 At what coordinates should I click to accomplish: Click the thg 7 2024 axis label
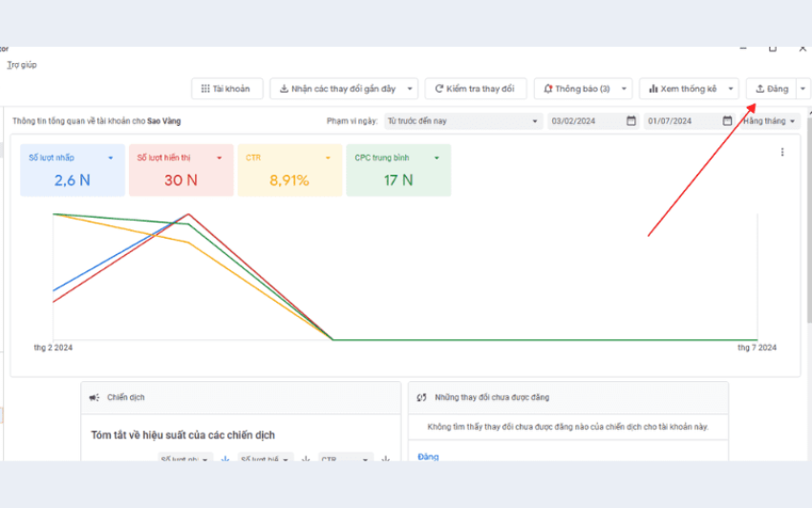758,348
